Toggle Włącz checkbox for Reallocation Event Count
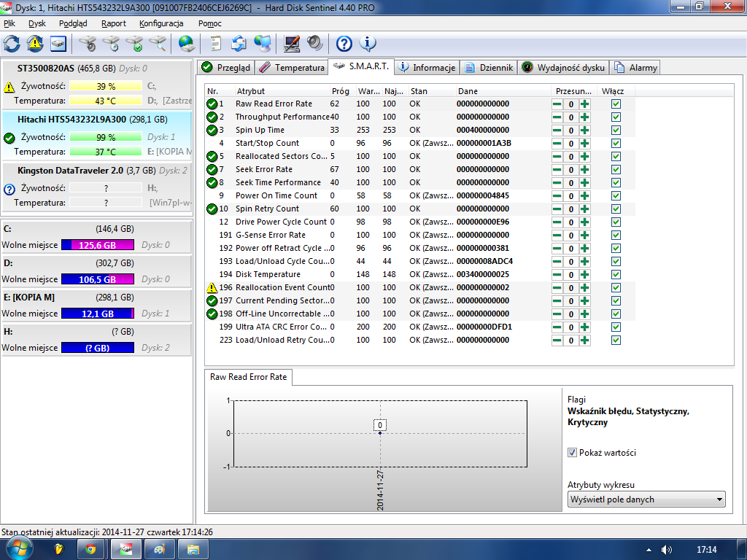 616,287
